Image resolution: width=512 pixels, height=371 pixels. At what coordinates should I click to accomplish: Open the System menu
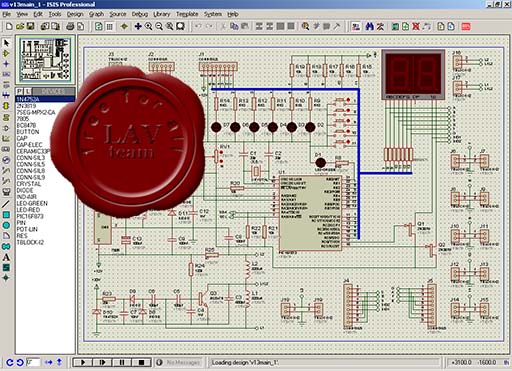coord(213,14)
